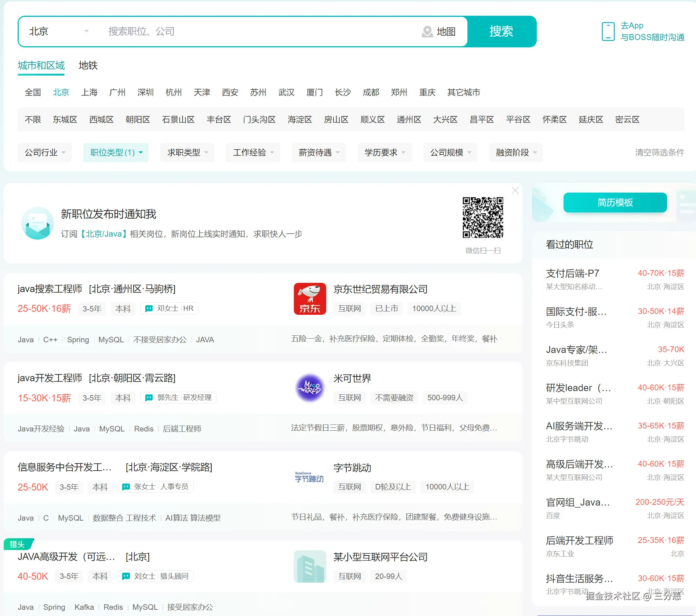Open 米可世界 company name link
The image size is (696, 616).
click(x=352, y=378)
